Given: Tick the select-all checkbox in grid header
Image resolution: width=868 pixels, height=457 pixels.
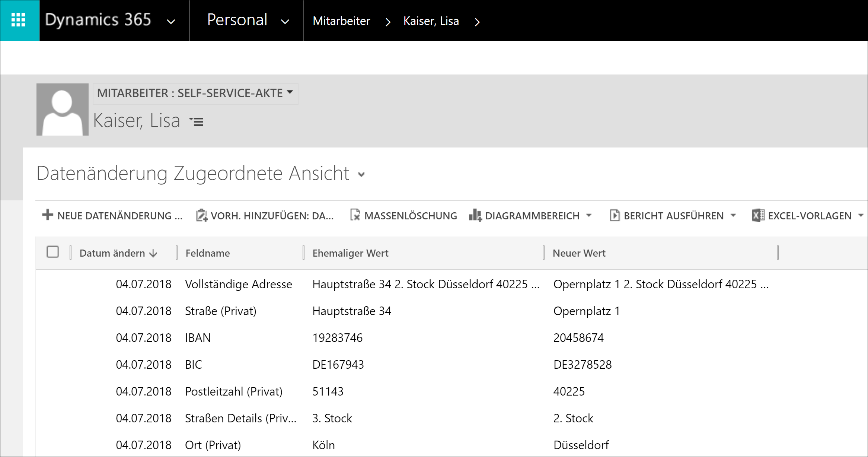Looking at the screenshot, I should coord(53,252).
